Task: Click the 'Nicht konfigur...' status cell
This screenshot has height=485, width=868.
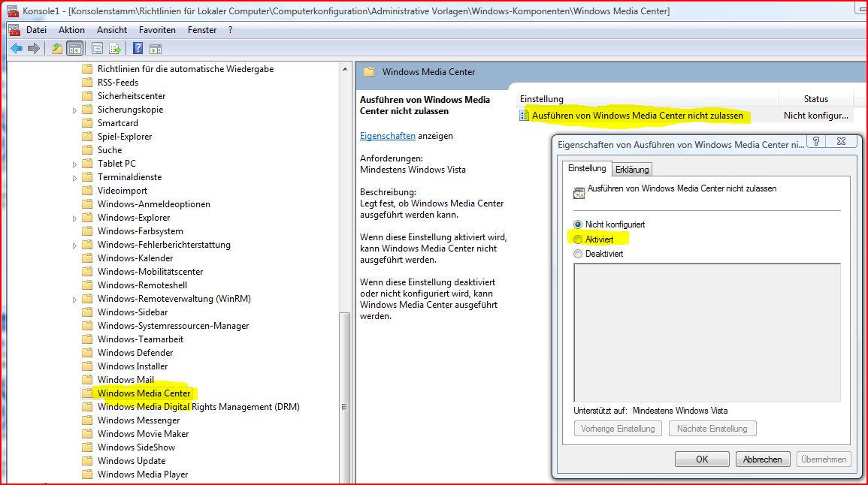Action: point(816,116)
